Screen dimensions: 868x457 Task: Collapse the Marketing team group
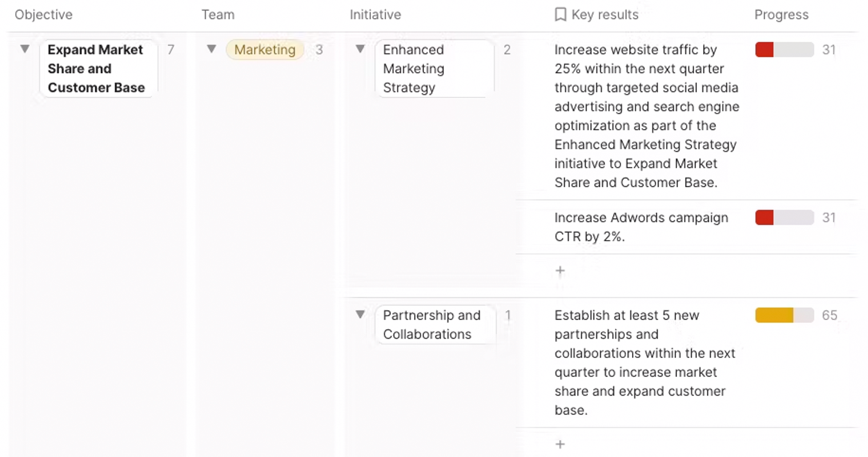pos(211,49)
